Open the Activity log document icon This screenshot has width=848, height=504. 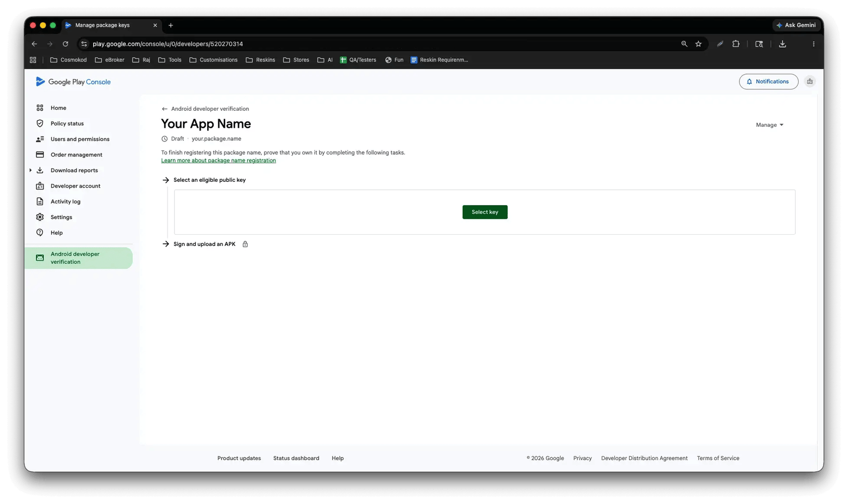click(x=40, y=201)
